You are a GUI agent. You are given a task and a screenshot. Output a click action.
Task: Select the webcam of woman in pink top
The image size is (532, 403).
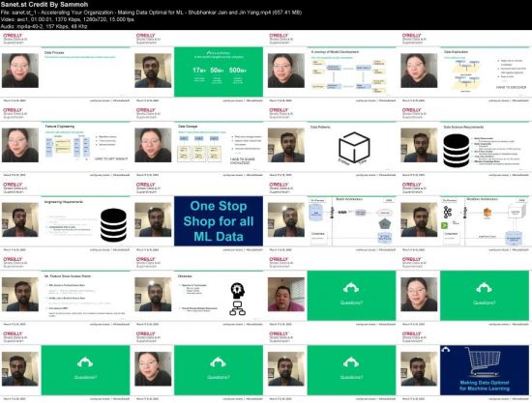coord(286,295)
